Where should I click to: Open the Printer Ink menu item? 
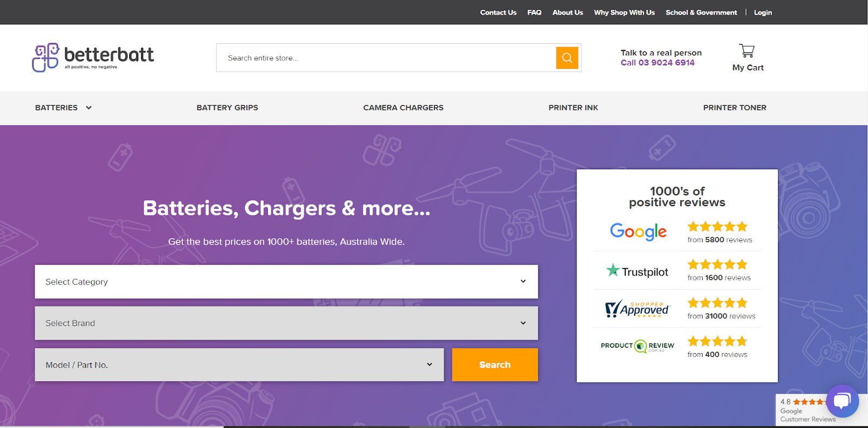(573, 107)
